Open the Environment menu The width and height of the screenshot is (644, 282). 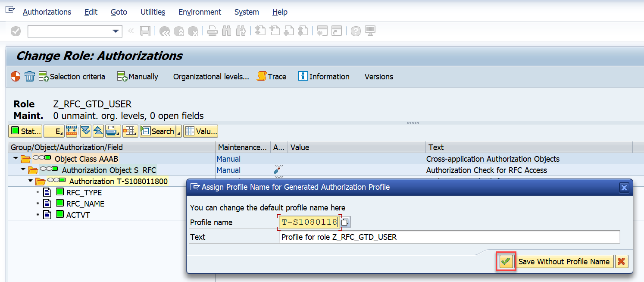(x=200, y=12)
